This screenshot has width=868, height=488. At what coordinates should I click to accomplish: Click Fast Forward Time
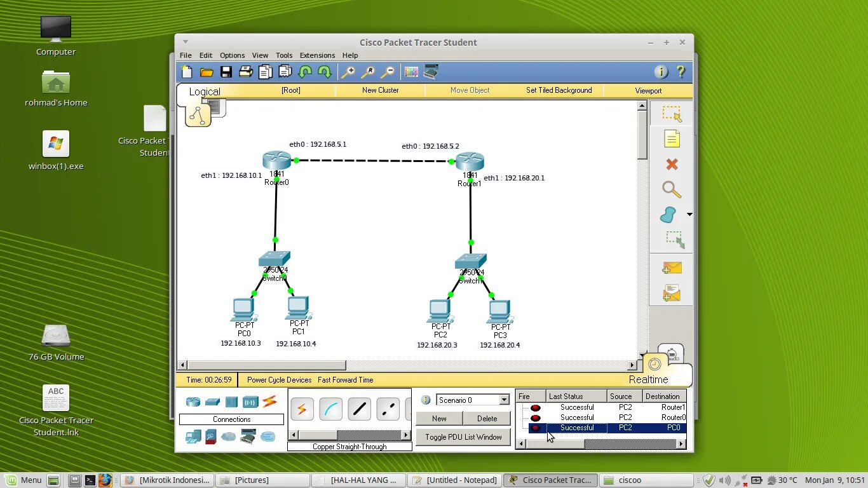pyautogui.click(x=346, y=380)
